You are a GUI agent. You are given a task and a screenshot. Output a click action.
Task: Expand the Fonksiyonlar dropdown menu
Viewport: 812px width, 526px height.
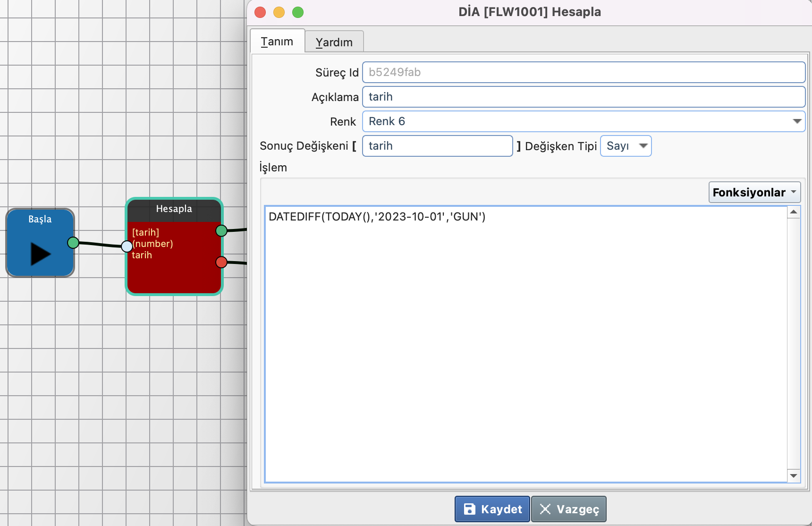(x=754, y=192)
